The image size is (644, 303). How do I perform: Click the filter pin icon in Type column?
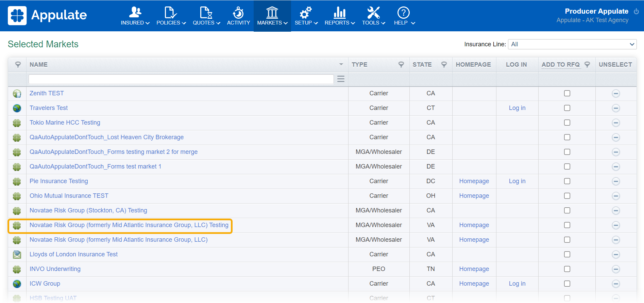[401, 65]
